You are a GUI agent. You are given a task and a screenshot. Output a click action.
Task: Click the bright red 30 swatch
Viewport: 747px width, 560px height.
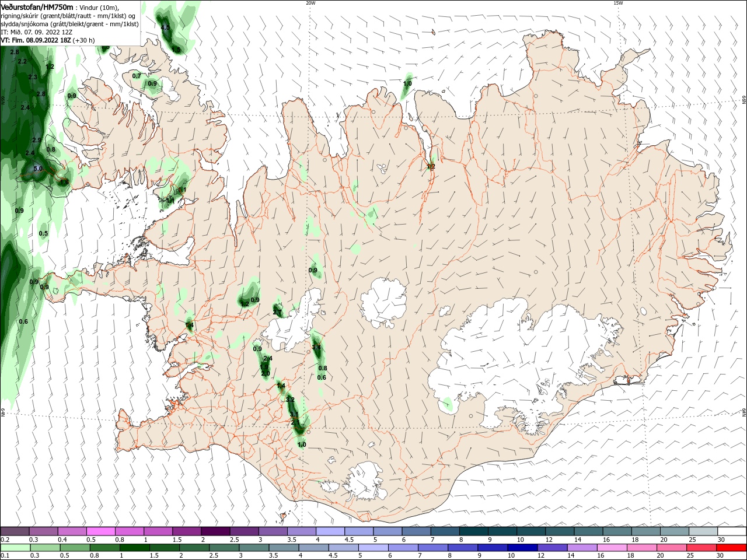click(732, 547)
